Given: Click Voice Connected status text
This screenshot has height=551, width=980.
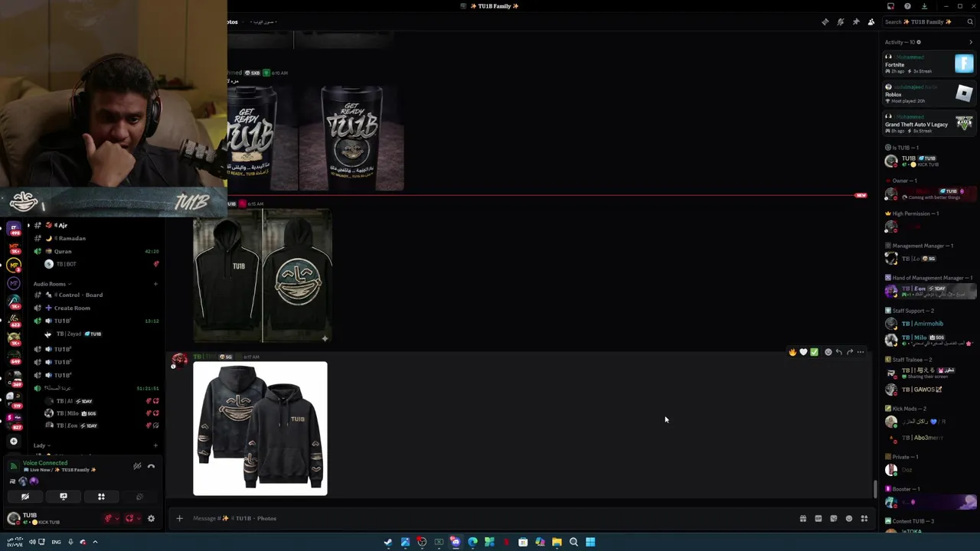Looking at the screenshot, I should pos(45,463).
